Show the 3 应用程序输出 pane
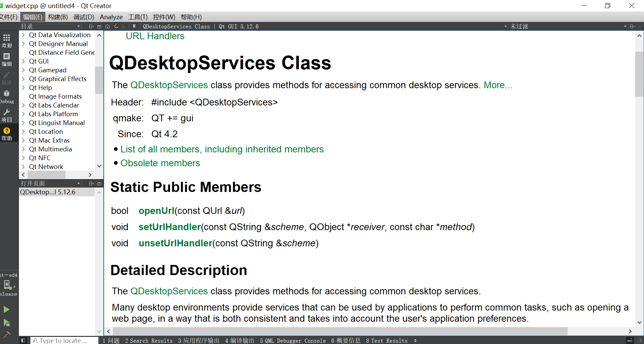Image resolution: width=644 pixels, height=344 pixels. pos(199,341)
